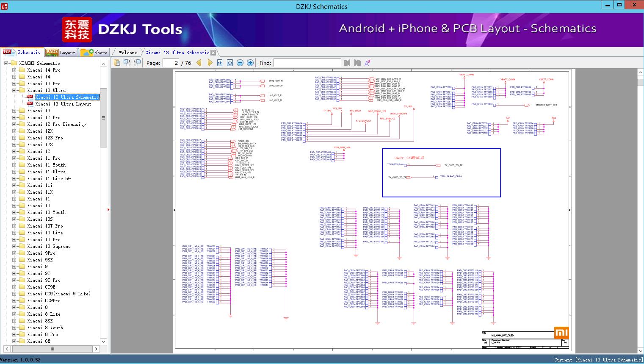Click the red DZKJ Tools logo
Screen dimensions: 644x364
coord(77,29)
